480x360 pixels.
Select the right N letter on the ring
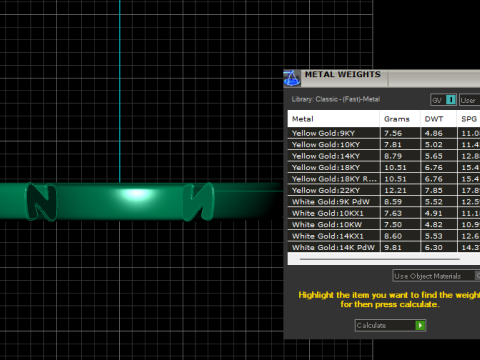(199, 202)
